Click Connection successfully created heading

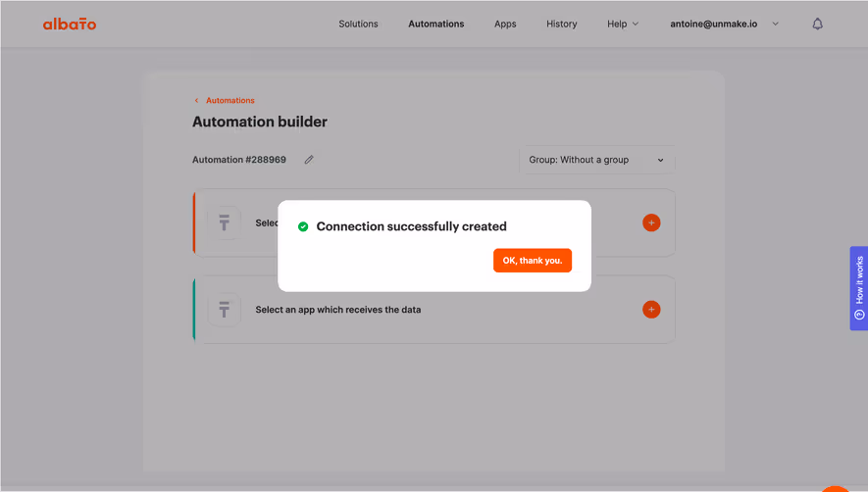click(x=411, y=226)
